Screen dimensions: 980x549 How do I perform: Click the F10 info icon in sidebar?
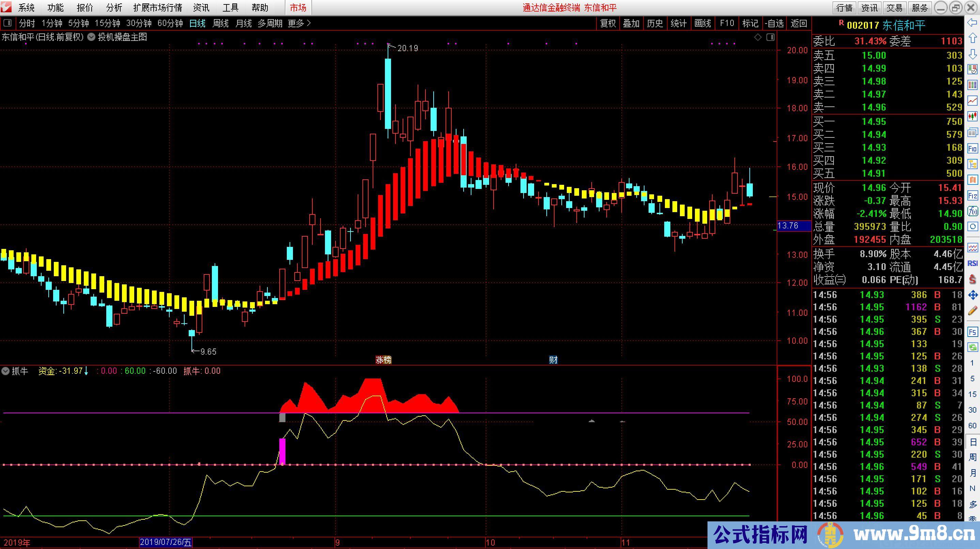973,148
